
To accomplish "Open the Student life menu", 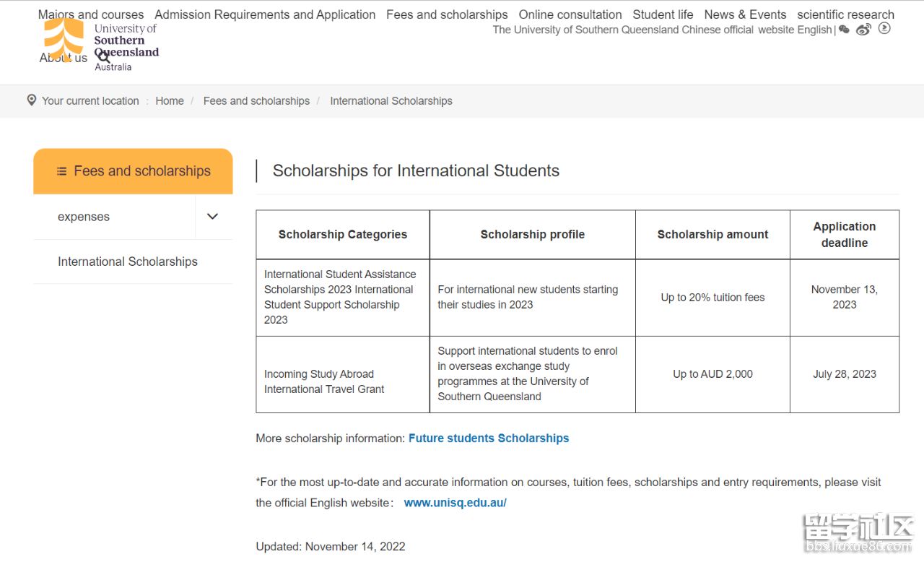I will pyautogui.click(x=663, y=14).
